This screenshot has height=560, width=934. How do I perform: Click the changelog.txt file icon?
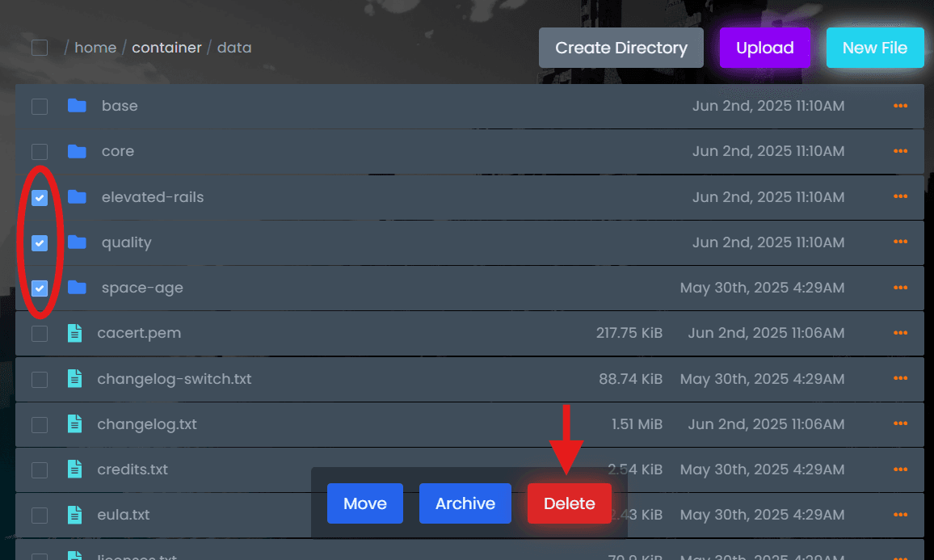point(74,423)
